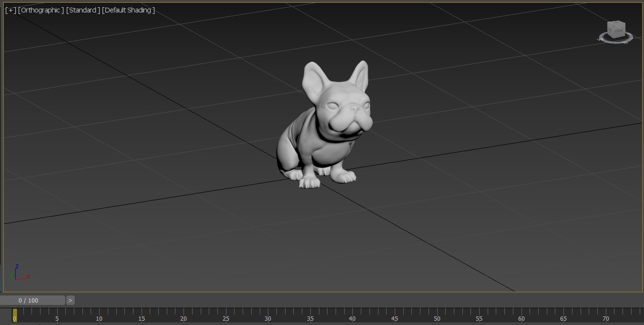This screenshot has width=644, height=325.
Task: Jump to frame 15 on the timeline
Action: point(141,318)
